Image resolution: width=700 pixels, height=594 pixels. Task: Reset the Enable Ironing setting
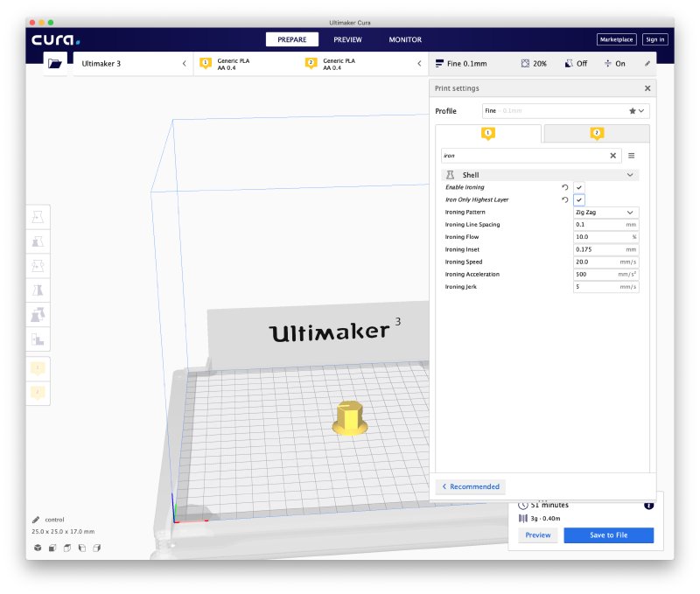[564, 187]
